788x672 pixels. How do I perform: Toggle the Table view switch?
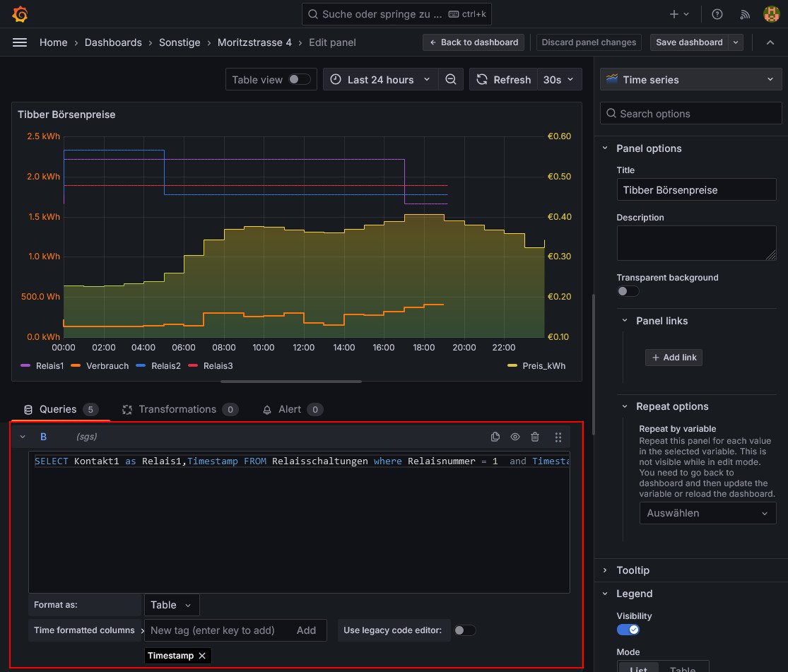point(300,80)
